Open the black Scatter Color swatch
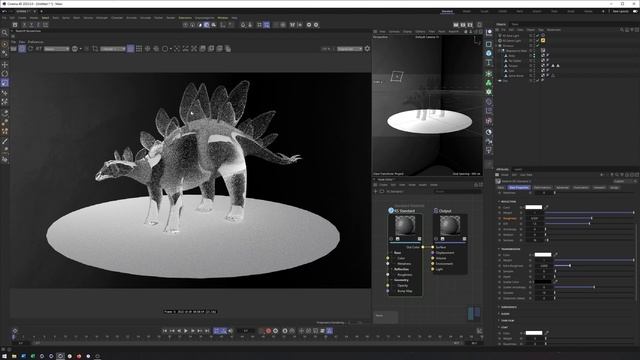Screen dimensions: 640x360 tap(543, 282)
